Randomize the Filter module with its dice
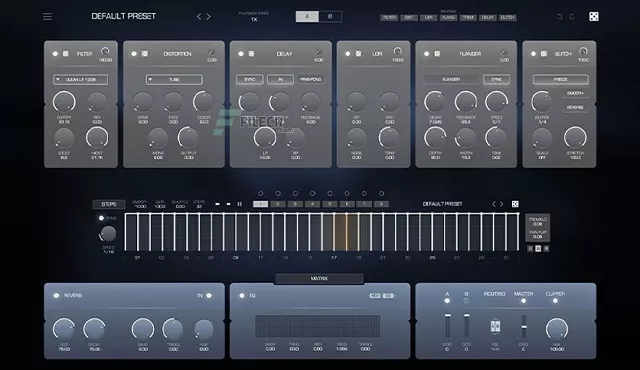The width and height of the screenshot is (640, 370). (x=66, y=54)
